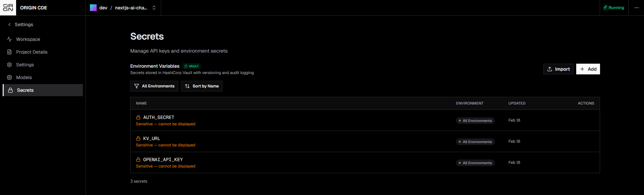The image size is (644, 195).
Task: Open the three-dot more options menu
Action: (x=636, y=8)
